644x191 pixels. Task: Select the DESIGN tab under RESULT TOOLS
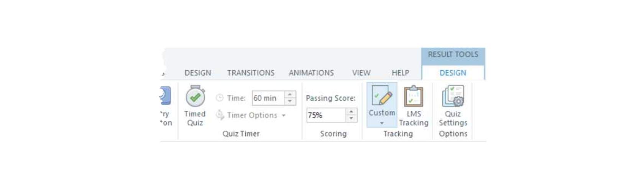[x=453, y=73]
